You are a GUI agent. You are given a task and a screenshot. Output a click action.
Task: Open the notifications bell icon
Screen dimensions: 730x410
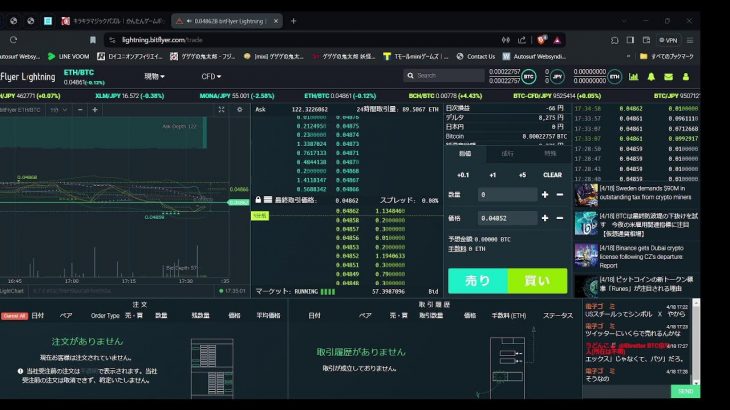tap(651, 77)
